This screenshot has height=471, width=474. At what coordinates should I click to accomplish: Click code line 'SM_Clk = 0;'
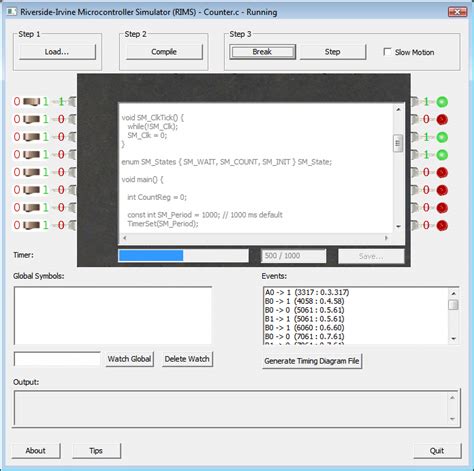pyautogui.click(x=147, y=135)
